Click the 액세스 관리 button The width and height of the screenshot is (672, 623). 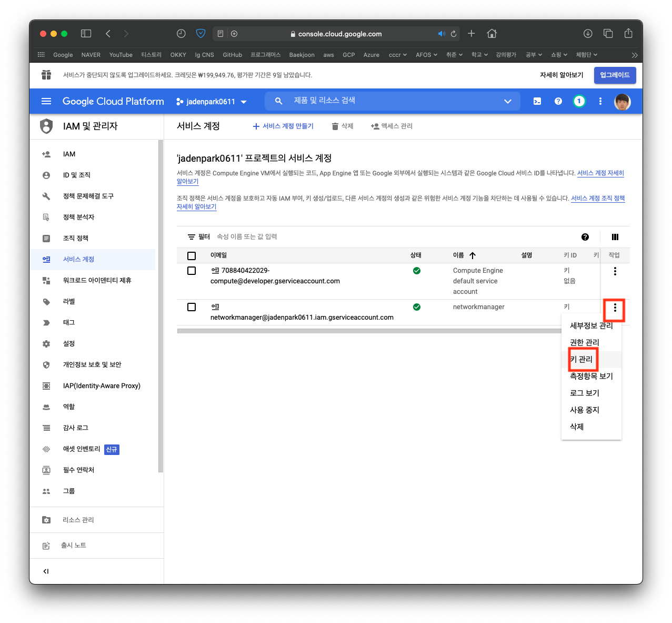(x=392, y=126)
